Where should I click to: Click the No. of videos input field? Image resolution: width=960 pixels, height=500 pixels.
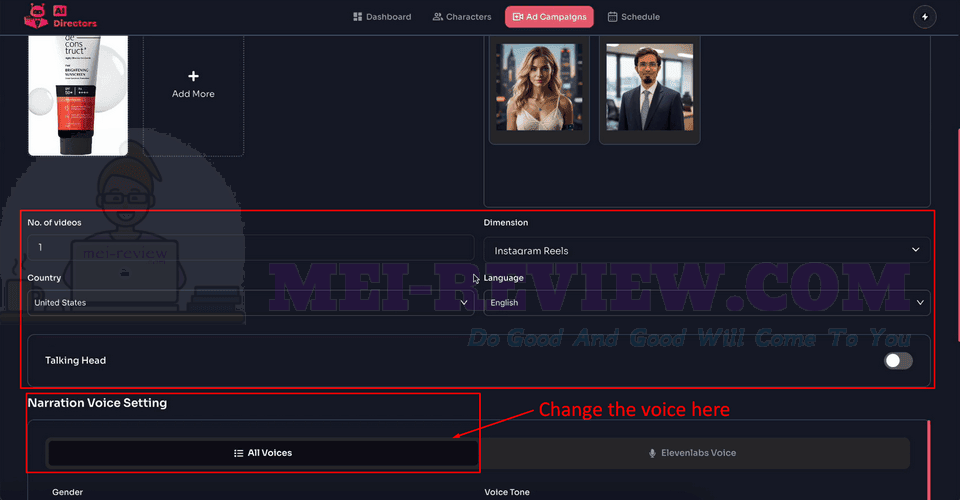pos(251,247)
